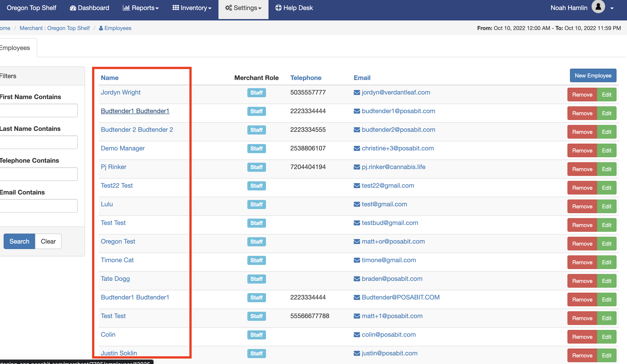Image resolution: width=627 pixels, height=364 pixels.
Task: Click envelope icon for matt+or@posabit.com
Action: click(x=357, y=242)
